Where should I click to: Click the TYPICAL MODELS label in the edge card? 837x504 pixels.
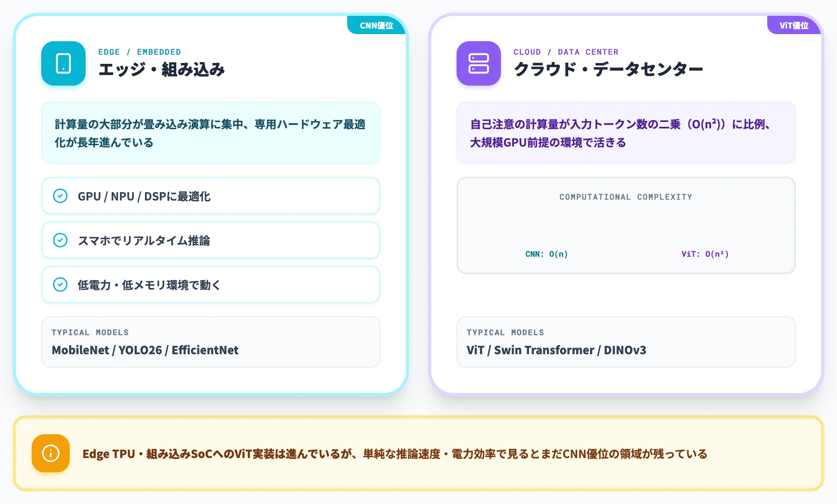(x=90, y=332)
